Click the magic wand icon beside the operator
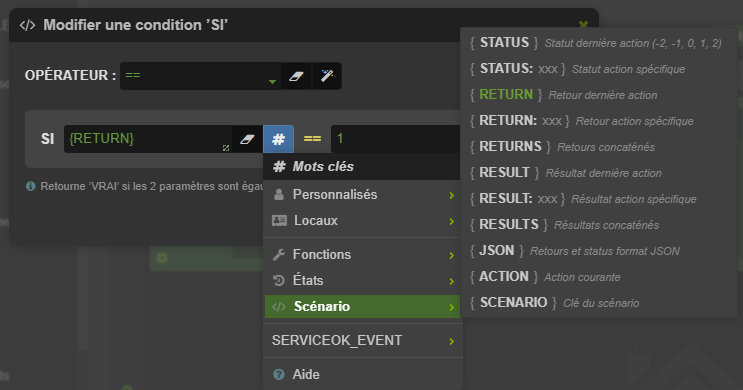The image size is (743, 390). click(327, 76)
